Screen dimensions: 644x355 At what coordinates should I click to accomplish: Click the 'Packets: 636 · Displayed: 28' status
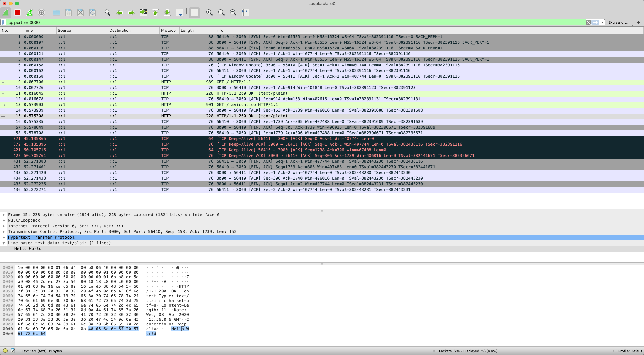(x=468, y=351)
